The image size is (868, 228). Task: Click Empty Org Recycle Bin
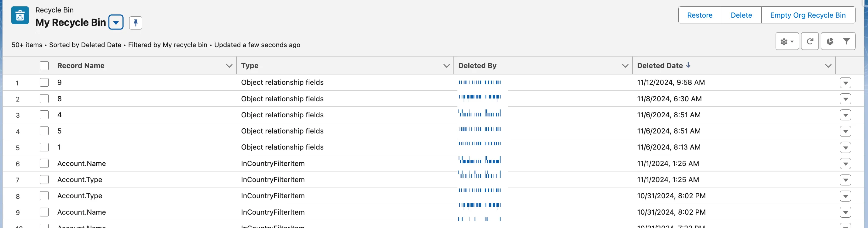[808, 15]
